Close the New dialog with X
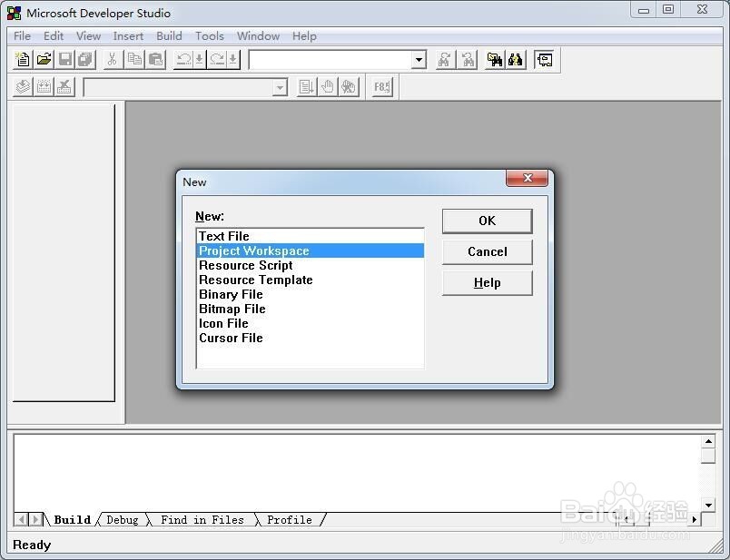The width and height of the screenshot is (730, 560). [527, 178]
